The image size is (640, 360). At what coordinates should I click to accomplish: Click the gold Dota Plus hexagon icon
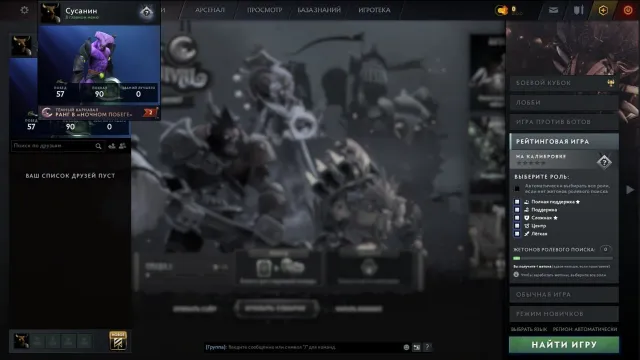tap(603, 10)
